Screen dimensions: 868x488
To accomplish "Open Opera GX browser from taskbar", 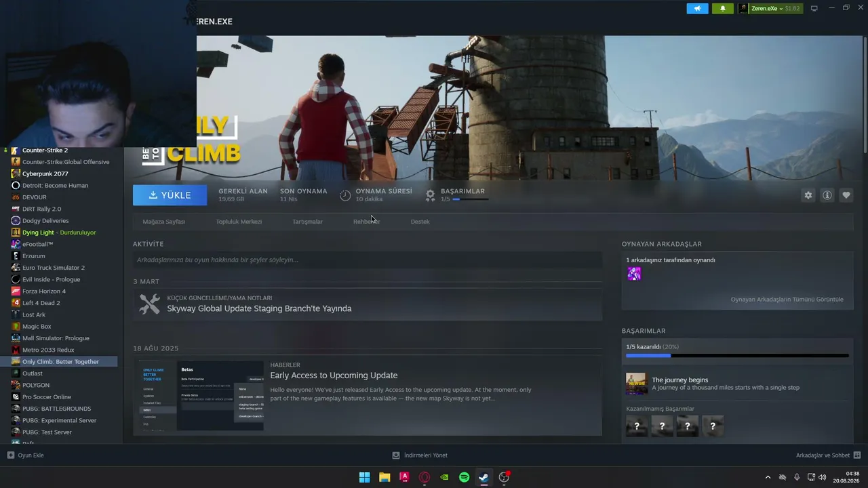I will pos(425,477).
